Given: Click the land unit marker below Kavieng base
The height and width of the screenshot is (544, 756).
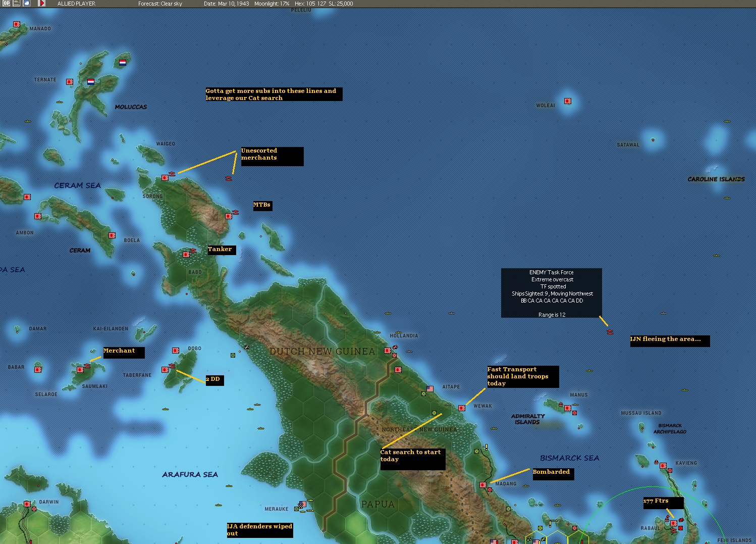Looking at the screenshot, I should [670, 471].
